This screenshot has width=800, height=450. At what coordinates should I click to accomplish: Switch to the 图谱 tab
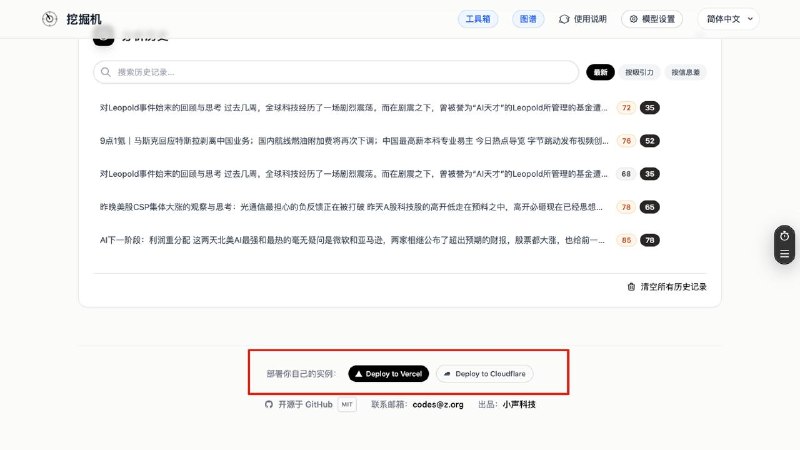[x=528, y=19]
